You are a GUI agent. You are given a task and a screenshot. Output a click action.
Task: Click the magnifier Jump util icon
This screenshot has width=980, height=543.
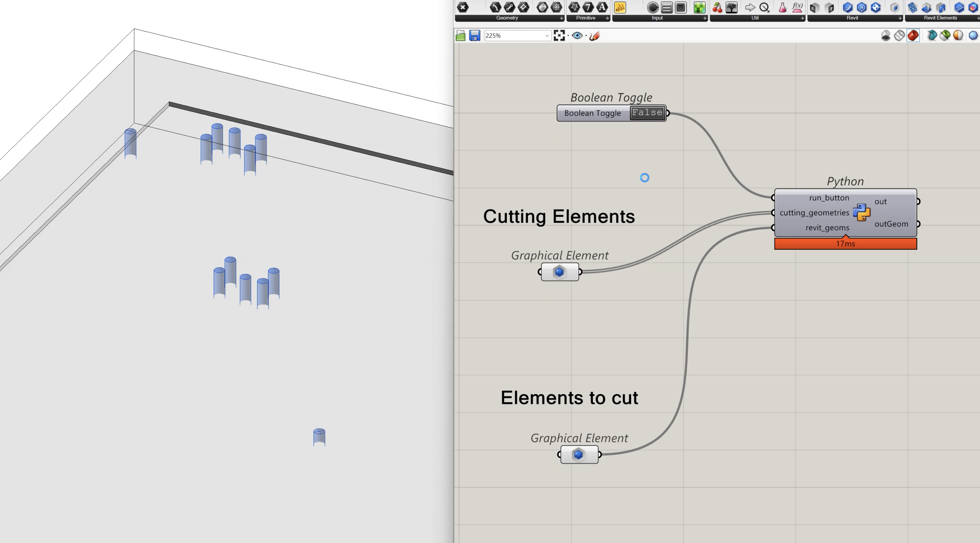[x=764, y=7]
